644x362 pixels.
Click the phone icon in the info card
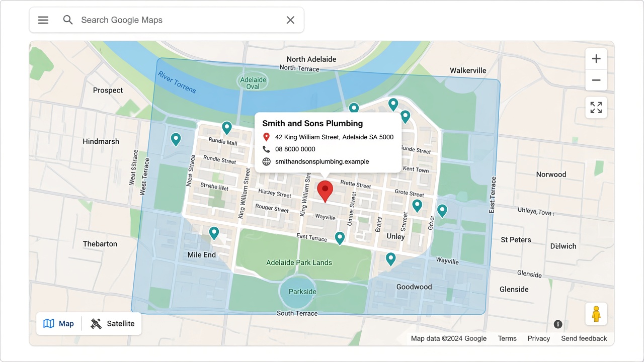coord(266,149)
